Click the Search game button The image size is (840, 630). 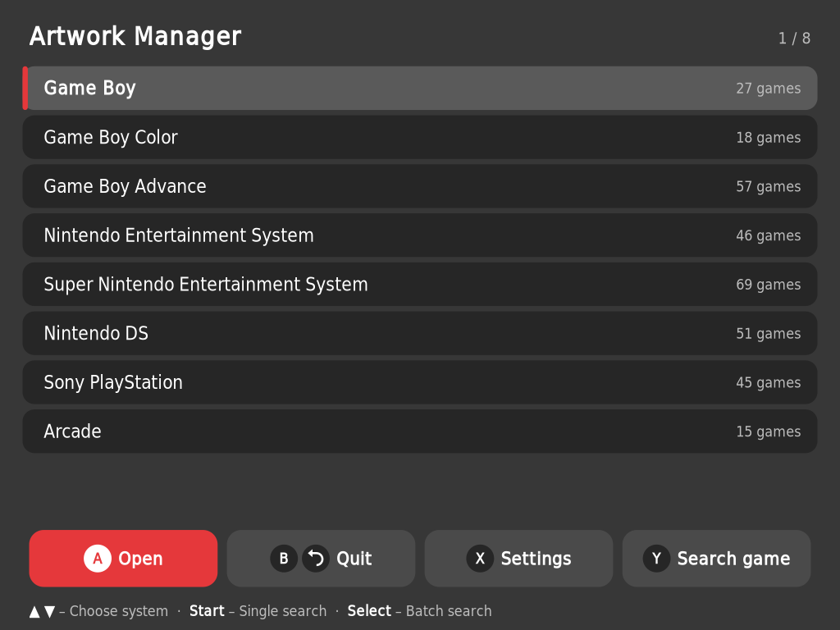click(716, 558)
